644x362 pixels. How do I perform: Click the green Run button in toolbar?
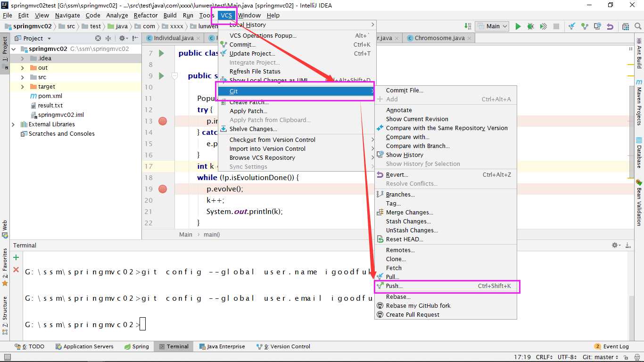coord(518,26)
